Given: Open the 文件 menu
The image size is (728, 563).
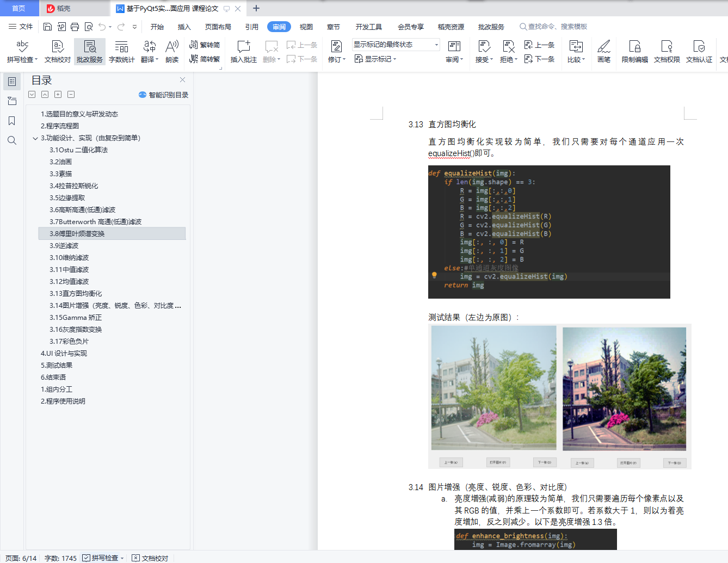Looking at the screenshot, I should coord(21,27).
